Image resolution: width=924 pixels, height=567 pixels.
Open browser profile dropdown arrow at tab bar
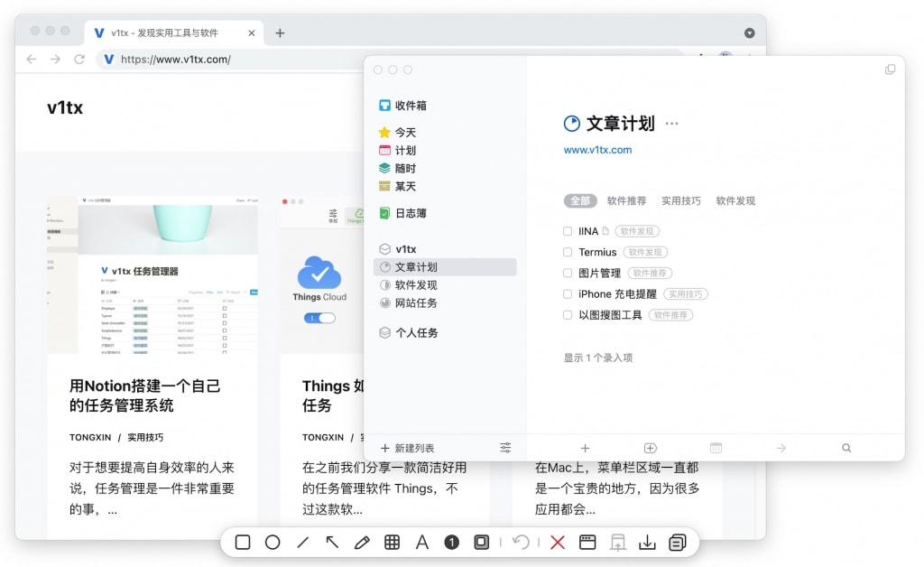click(x=750, y=33)
